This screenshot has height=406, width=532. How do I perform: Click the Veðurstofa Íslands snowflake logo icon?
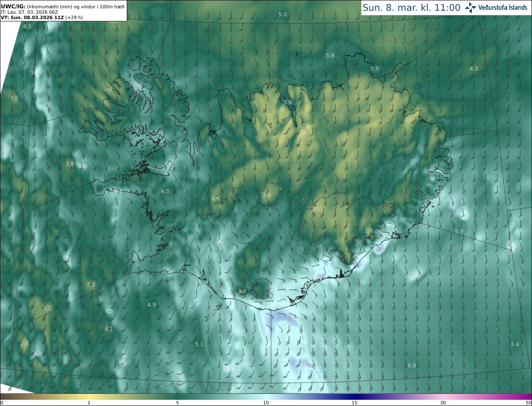471,7
